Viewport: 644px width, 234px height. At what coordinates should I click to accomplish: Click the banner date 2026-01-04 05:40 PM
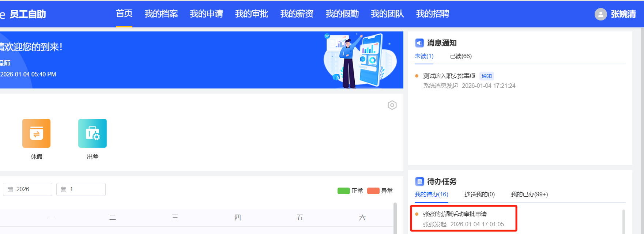point(28,74)
